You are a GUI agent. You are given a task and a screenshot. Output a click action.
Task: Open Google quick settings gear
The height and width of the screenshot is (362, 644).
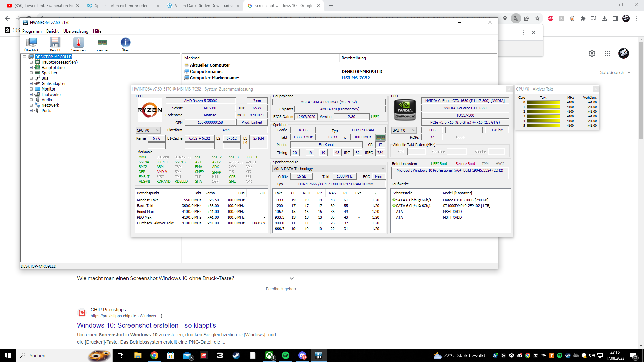[x=592, y=53]
